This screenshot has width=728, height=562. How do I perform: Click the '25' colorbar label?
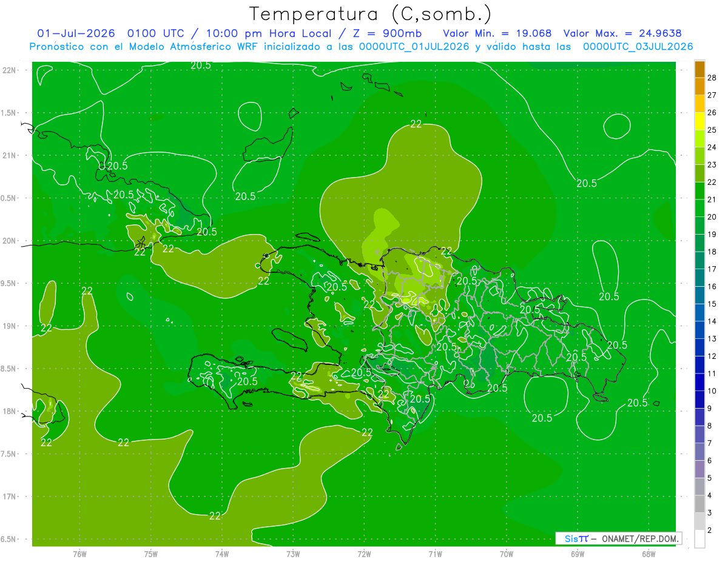click(712, 130)
